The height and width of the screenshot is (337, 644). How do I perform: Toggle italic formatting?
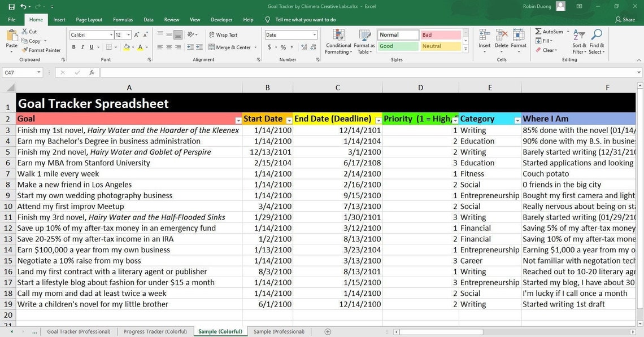pyautogui.click(x=81, y=47)
